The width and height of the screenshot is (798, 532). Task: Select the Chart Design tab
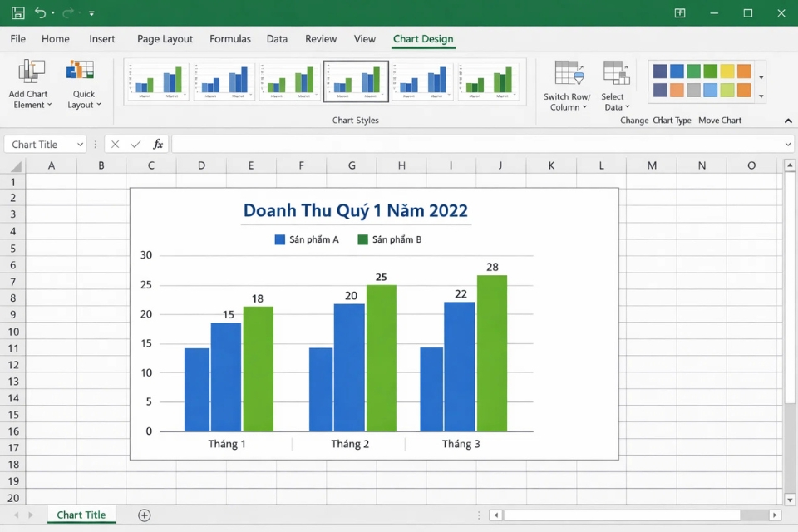tap(422, 38)
